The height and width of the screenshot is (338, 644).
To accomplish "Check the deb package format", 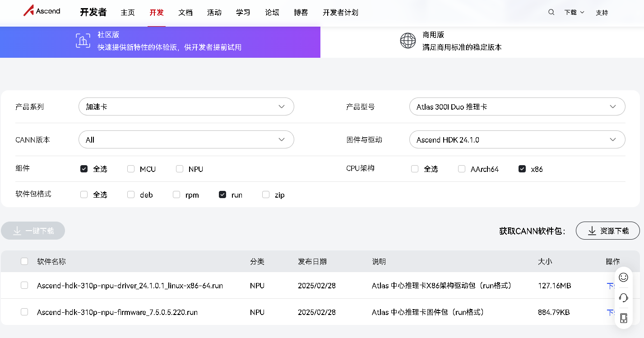I will (x=131, y=194).
